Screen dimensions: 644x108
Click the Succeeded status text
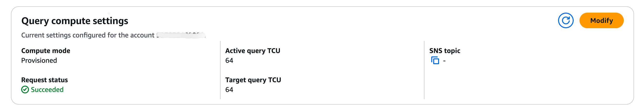point(47,90)
